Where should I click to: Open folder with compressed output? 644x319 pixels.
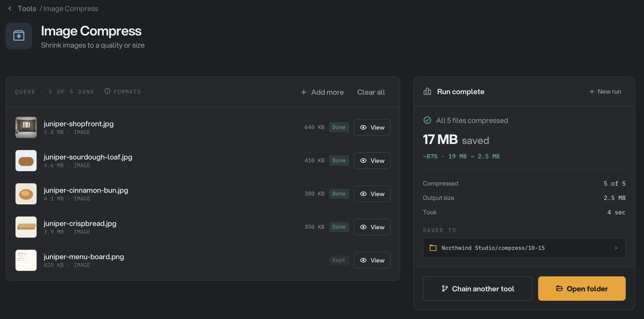click(x=582, y=289)
